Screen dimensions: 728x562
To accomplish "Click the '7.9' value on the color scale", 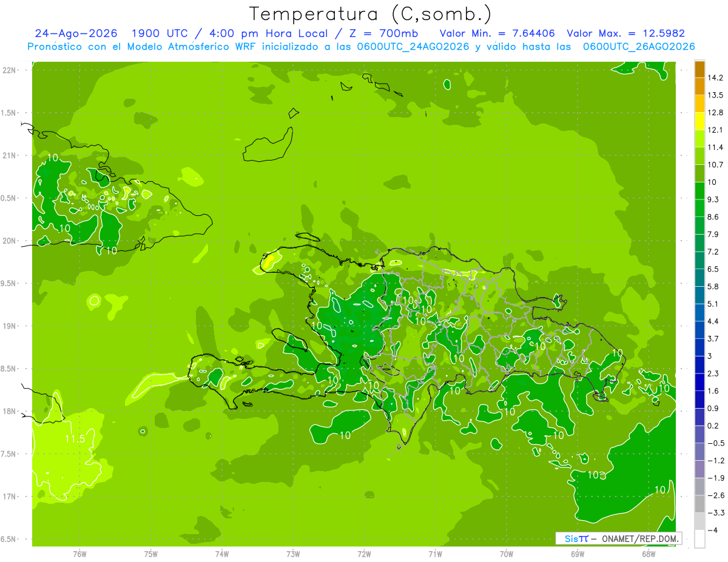I will tap(713, 234).
